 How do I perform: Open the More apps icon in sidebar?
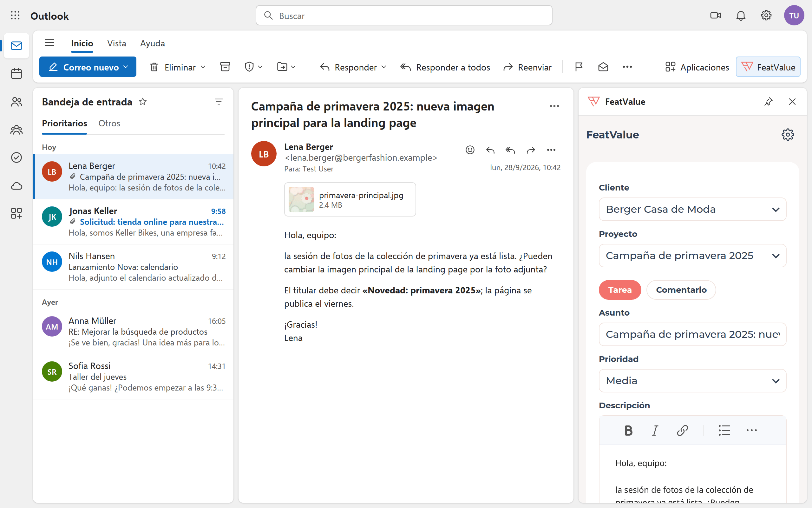[16, 214]
